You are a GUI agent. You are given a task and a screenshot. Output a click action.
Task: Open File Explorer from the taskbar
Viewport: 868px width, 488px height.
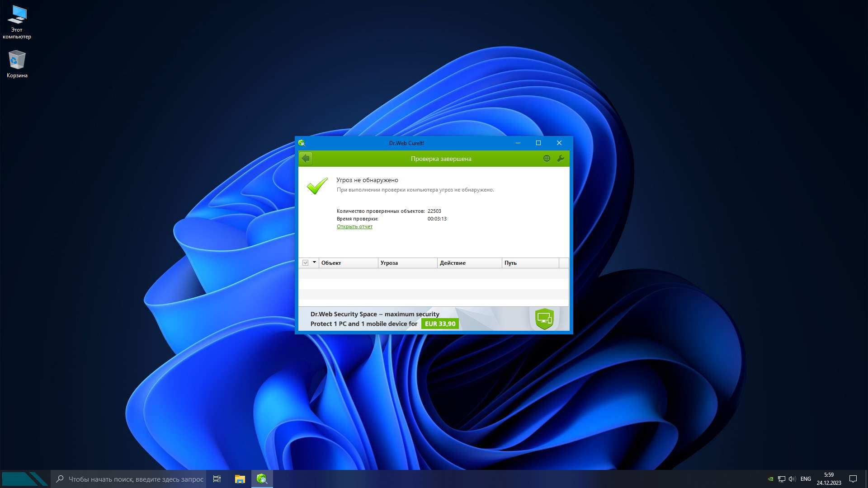pyautogui.click(x=240, y=479)
